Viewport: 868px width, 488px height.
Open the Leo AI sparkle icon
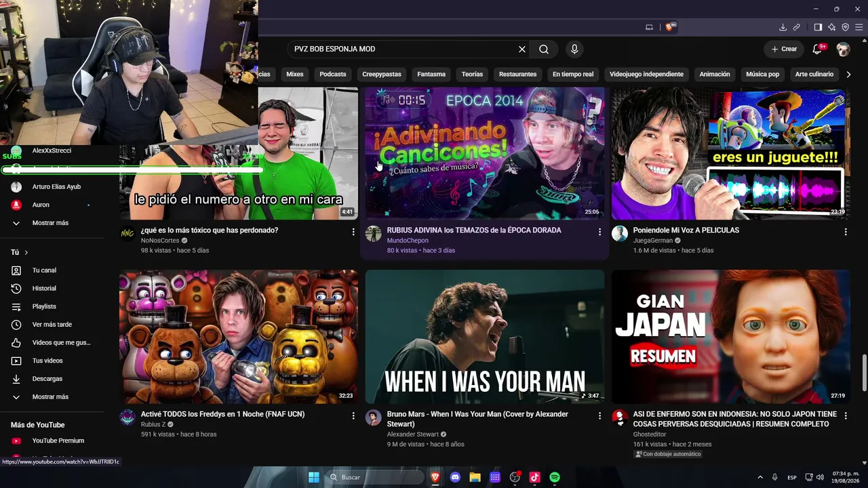point(831,27)
